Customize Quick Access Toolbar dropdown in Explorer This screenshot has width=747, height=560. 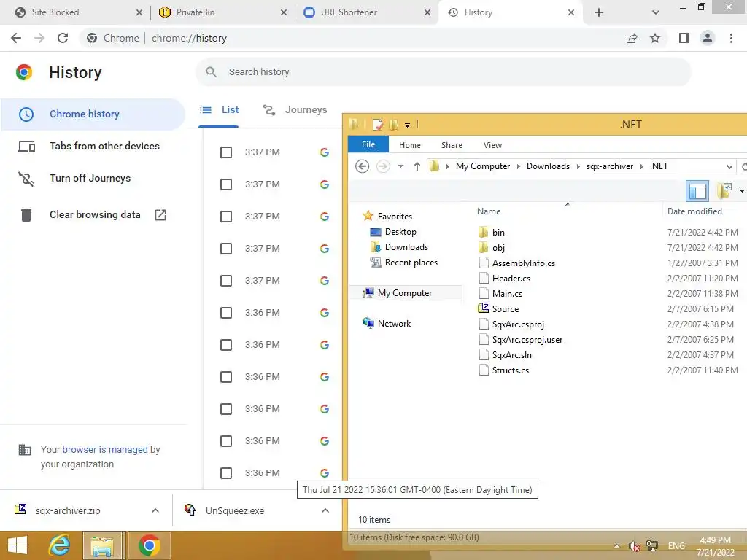click(407, 125)
